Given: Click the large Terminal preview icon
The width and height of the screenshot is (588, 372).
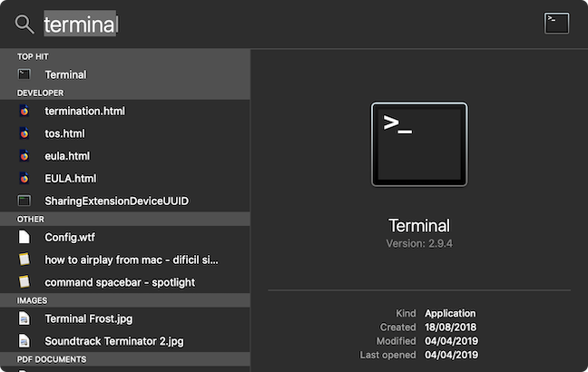Looking at the screenshot, I should click(419, 144).
